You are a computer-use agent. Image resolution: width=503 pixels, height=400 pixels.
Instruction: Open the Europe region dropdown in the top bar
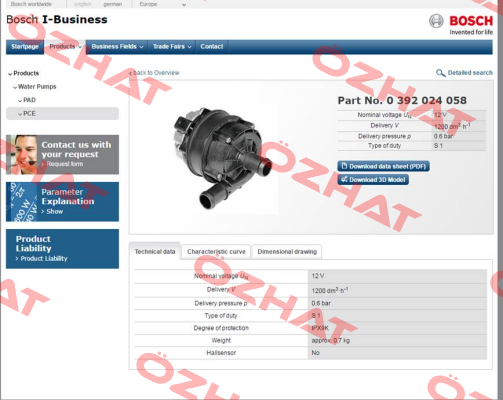click(x=163, y=4)
